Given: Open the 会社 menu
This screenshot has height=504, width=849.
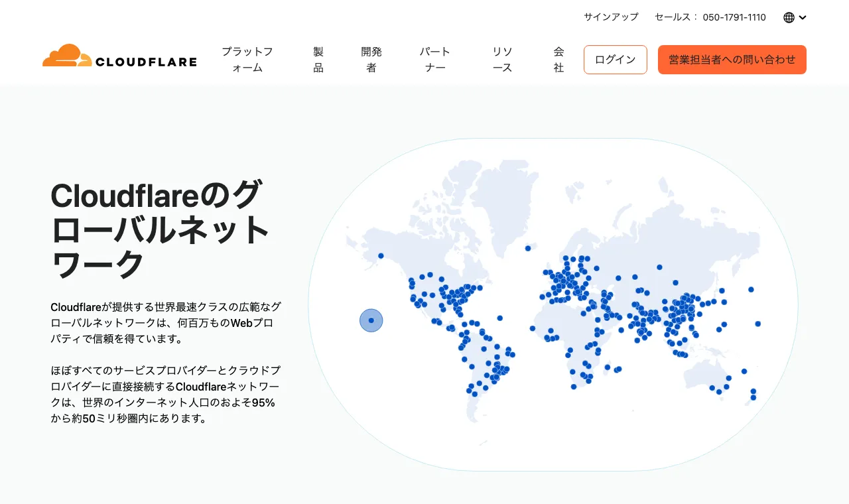Looking at the screenshot, I should coord(558,60).
